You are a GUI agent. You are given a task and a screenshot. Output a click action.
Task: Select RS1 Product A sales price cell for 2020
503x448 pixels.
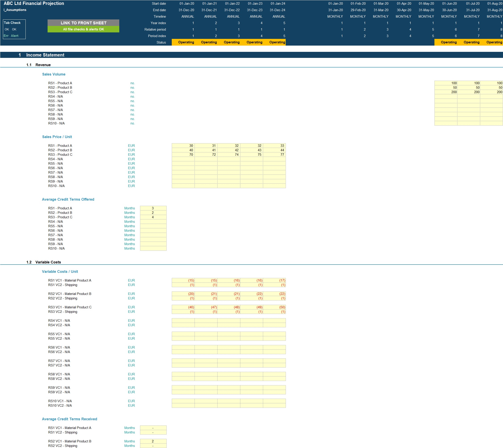click(x=183, y=146)
